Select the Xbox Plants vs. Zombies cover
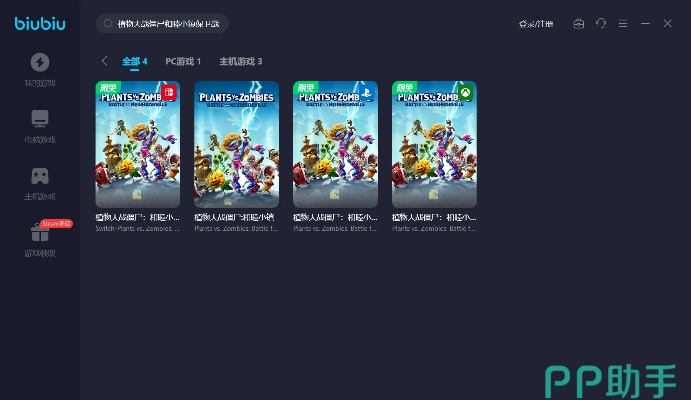 pyautogui.click(x=434, y=144)
